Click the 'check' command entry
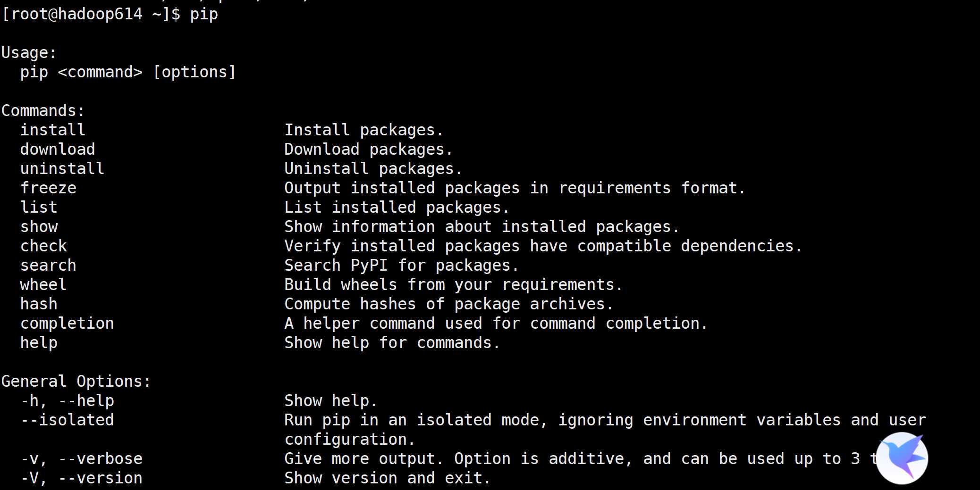This screenshot has width=980, height=490. click(43, 246)
